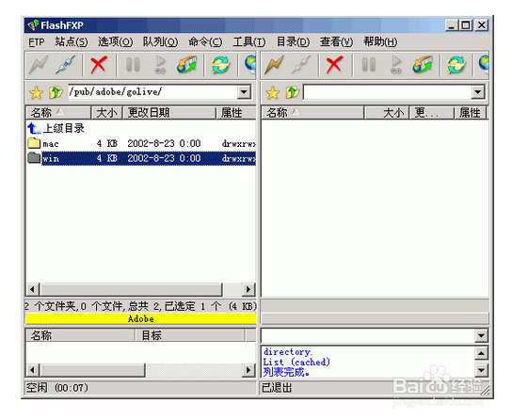Open the 工具(T) menu

pyautogui.click(x=249, y=41)
